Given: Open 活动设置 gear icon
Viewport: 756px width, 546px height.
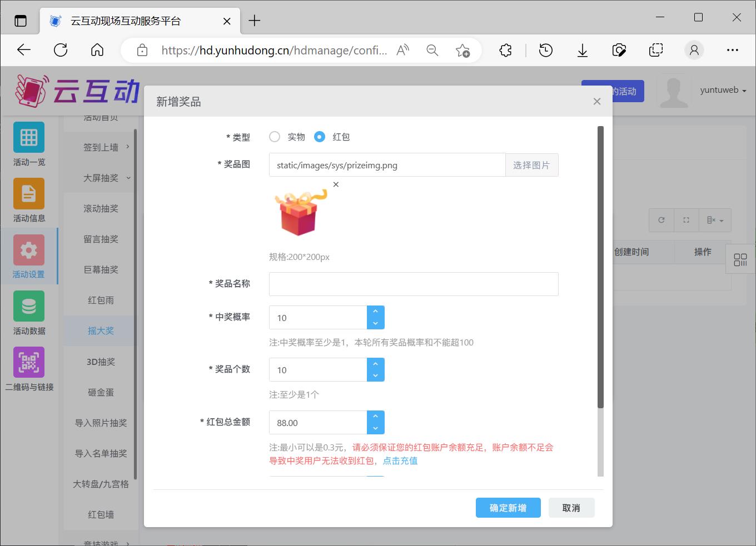Looking at the screenshot, I should click(29, 250).
